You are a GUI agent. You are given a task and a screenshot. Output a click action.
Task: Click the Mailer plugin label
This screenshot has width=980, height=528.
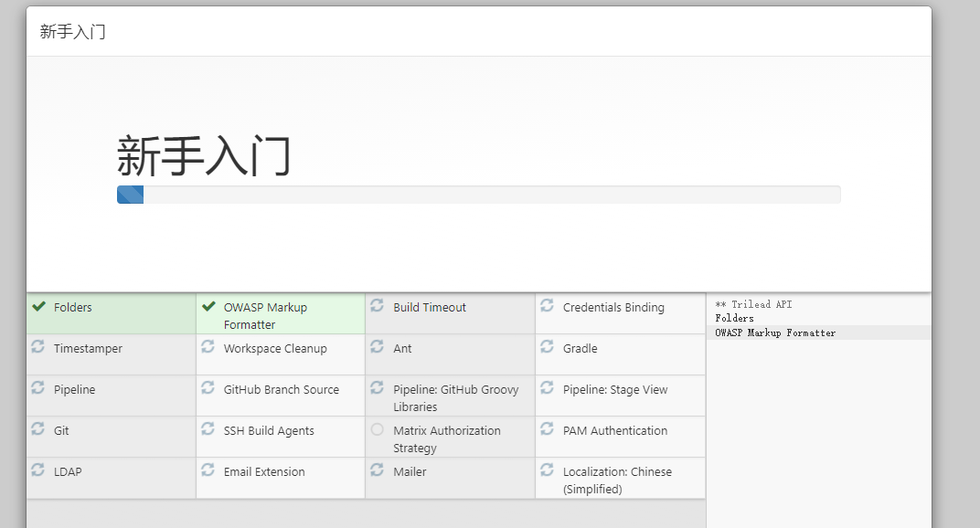(x=410, y=472)
